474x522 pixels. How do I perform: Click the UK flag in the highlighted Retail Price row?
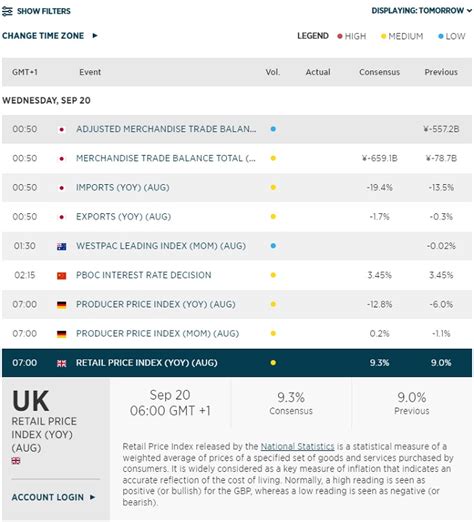[x=61, y=363]
